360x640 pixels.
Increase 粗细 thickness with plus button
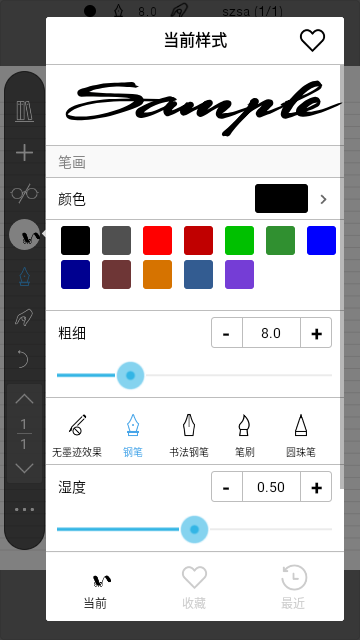coord(316,333)
